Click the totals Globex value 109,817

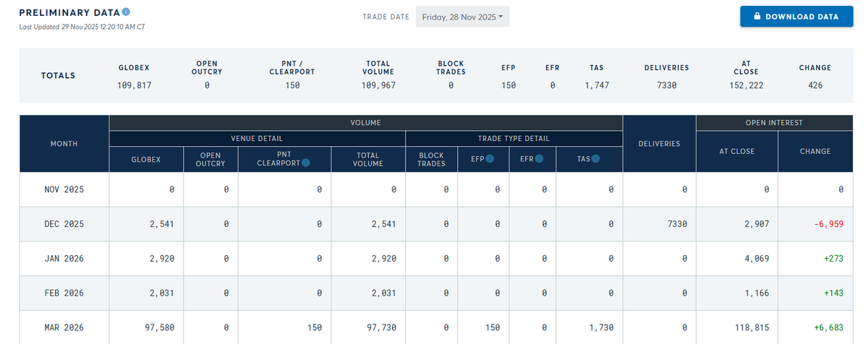pos(134,85)
